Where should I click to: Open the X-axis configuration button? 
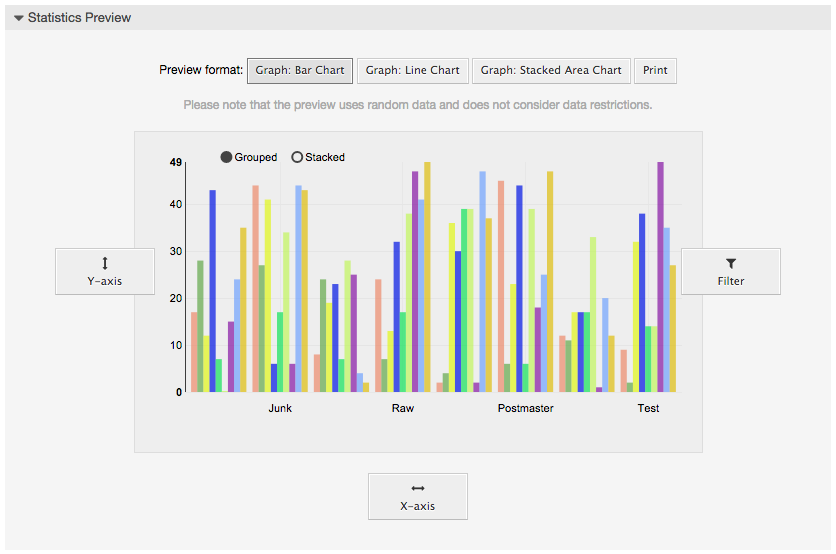[418, 496]
